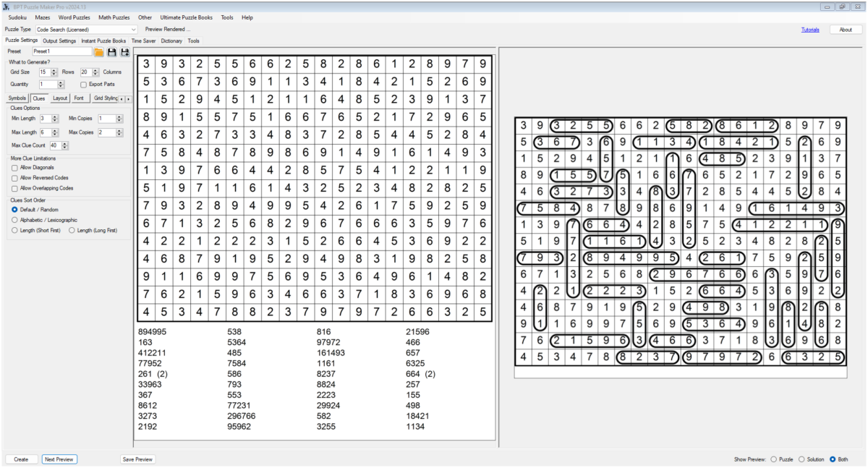Open the Layout sub-tab
Viewport: 868px width, 468px height.
tap(60, 98)
